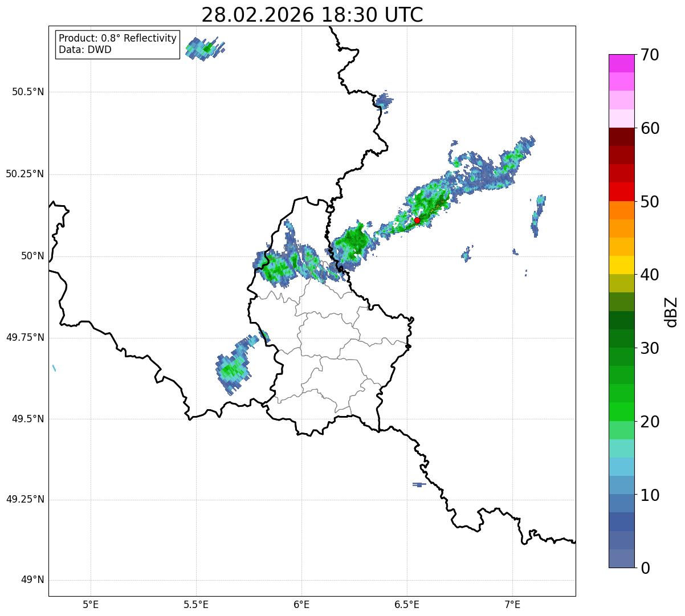
Task: Click the longitude label '5.5°E'
Action: (196, 605)
